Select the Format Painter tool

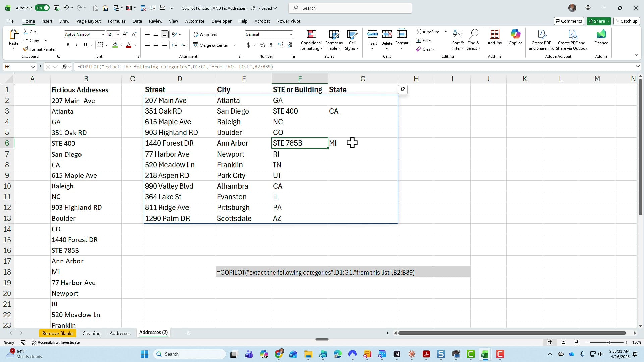tap(40, 49)
